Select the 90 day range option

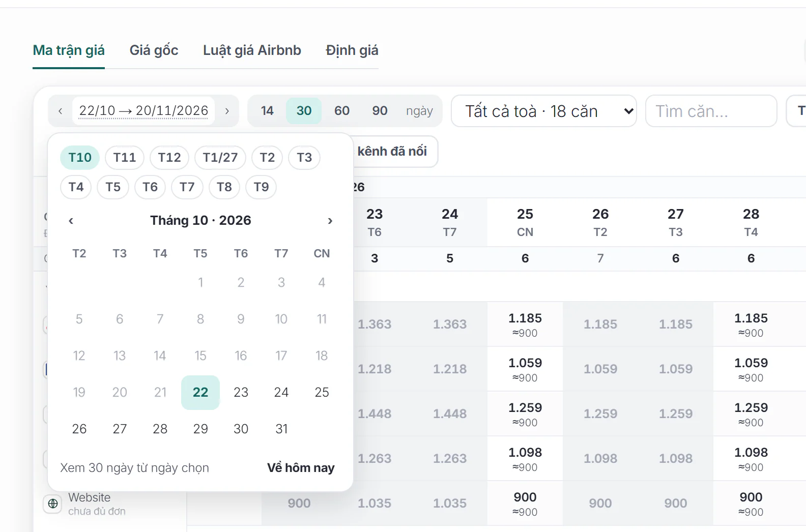(380, 111)
